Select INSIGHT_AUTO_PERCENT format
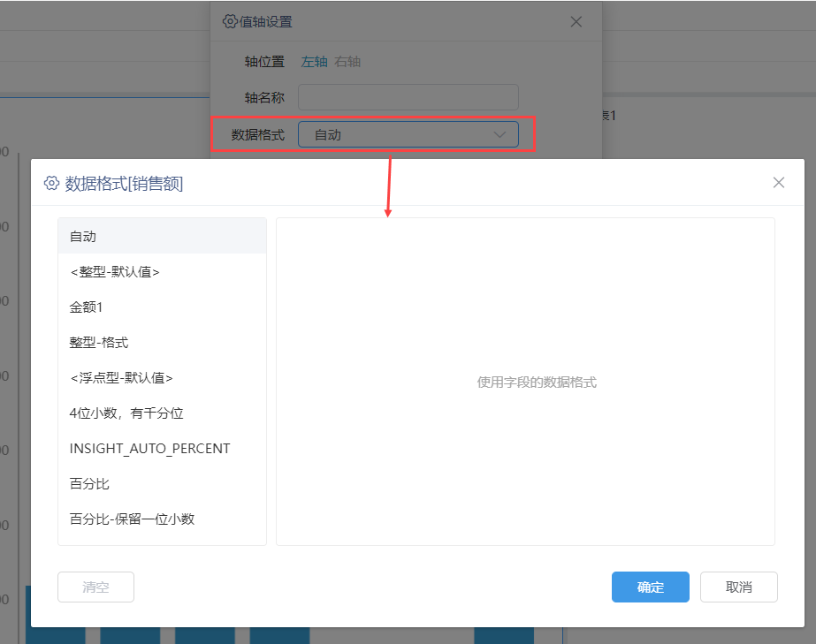Viewport: 816px width, 644px height. [163, 449]
